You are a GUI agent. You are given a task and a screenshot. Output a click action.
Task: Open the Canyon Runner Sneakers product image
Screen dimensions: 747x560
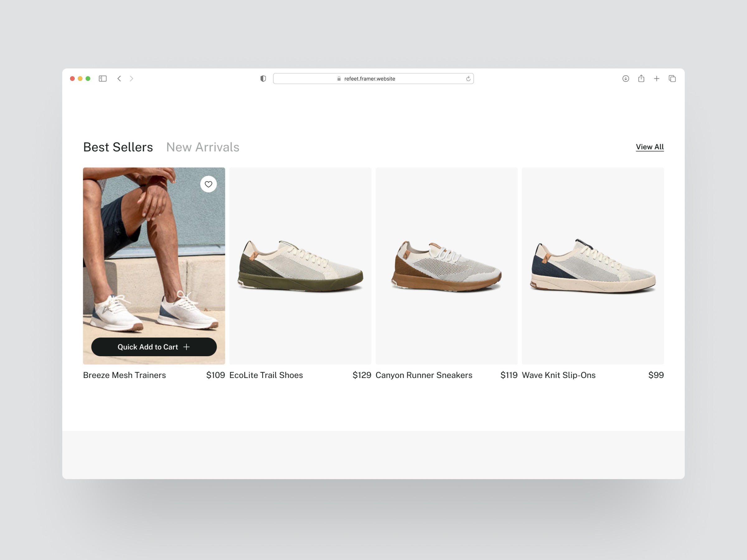tap(446, 266)
